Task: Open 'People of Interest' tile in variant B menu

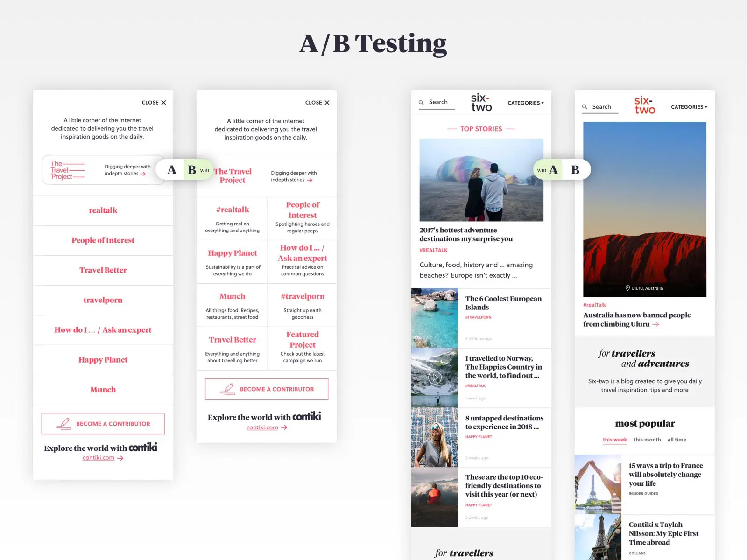Action: pos(302,219)
